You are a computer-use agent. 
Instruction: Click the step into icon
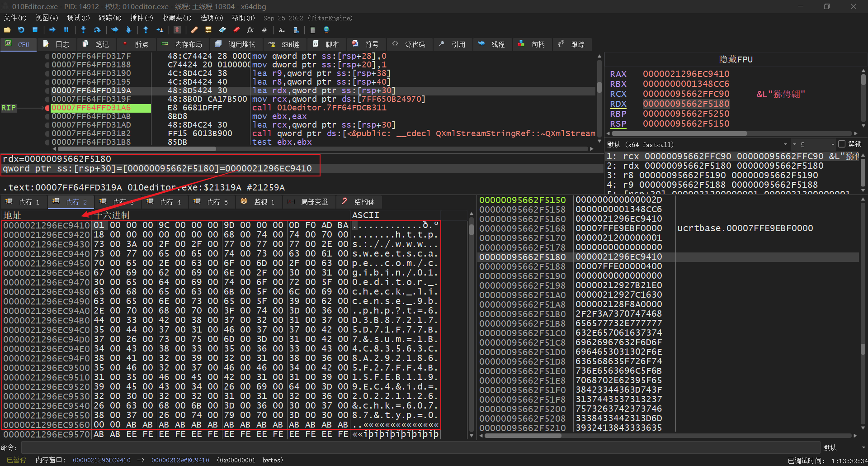pos(83,30)
